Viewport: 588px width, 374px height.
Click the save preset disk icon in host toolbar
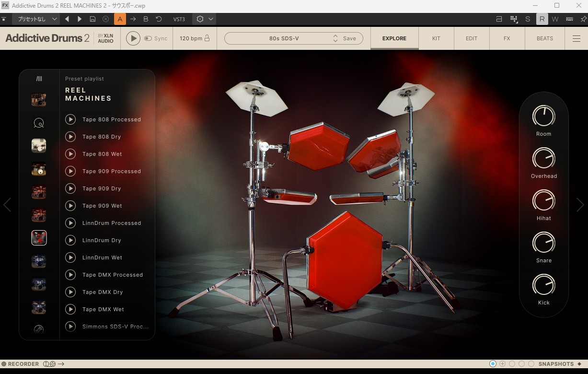93,19
